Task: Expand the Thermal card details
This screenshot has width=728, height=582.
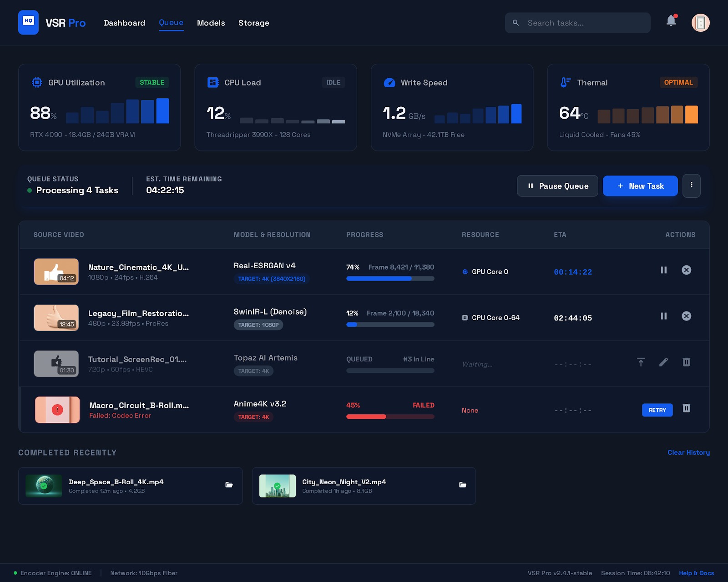Action: 628,107
